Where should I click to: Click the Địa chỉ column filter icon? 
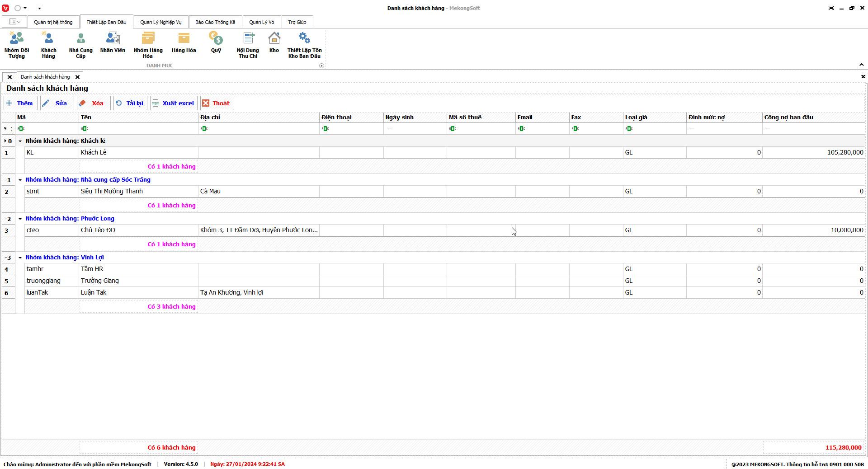[x=204, y=129]
